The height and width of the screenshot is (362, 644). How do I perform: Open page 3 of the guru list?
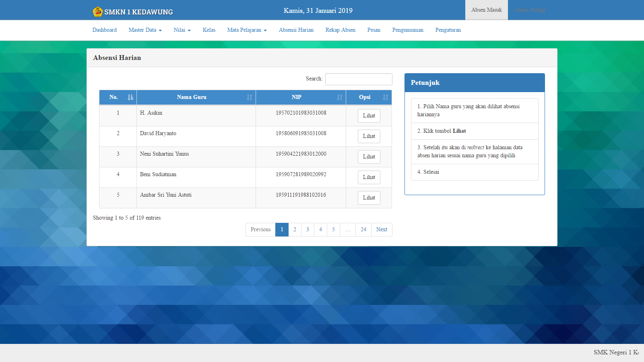coord(308,229)
